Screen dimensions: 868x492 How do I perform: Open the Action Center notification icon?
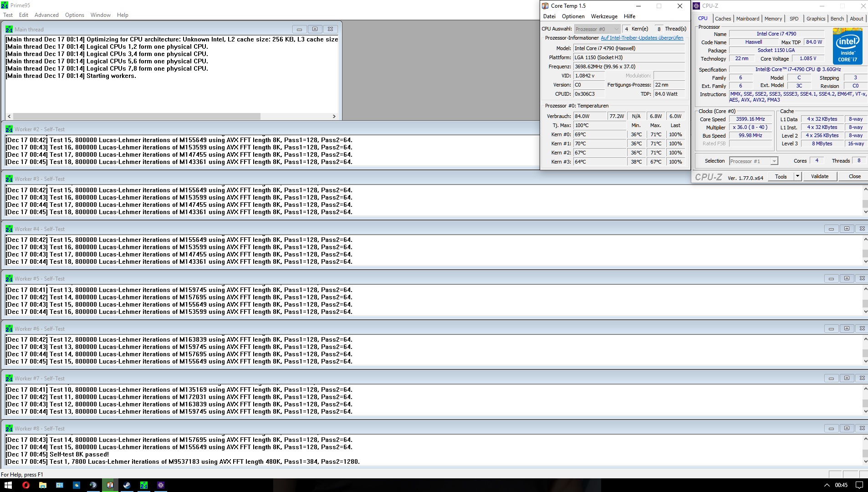point(859,485)
